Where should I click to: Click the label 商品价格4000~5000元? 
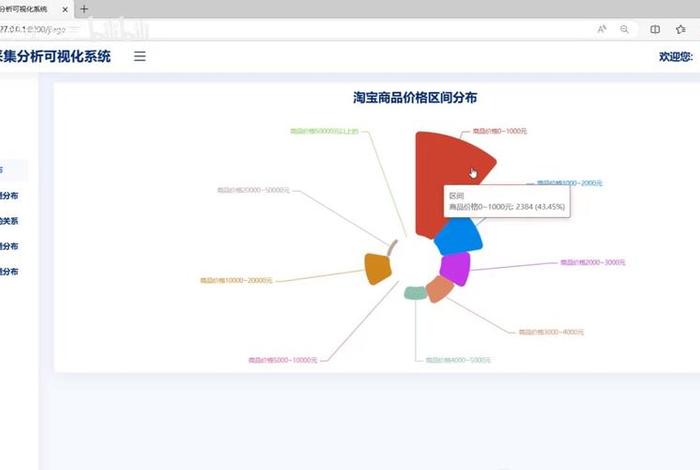pyautogui.click(x=458, y=360)
